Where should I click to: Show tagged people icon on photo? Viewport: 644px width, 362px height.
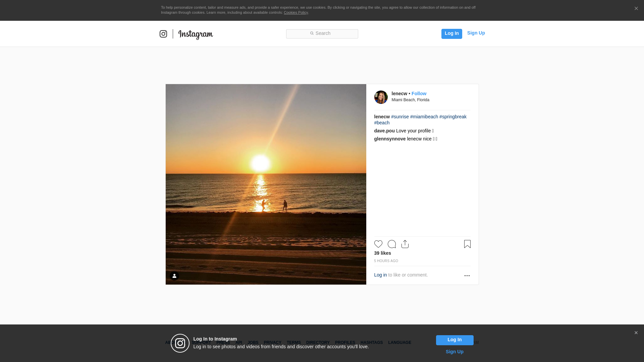coord(174,276)
